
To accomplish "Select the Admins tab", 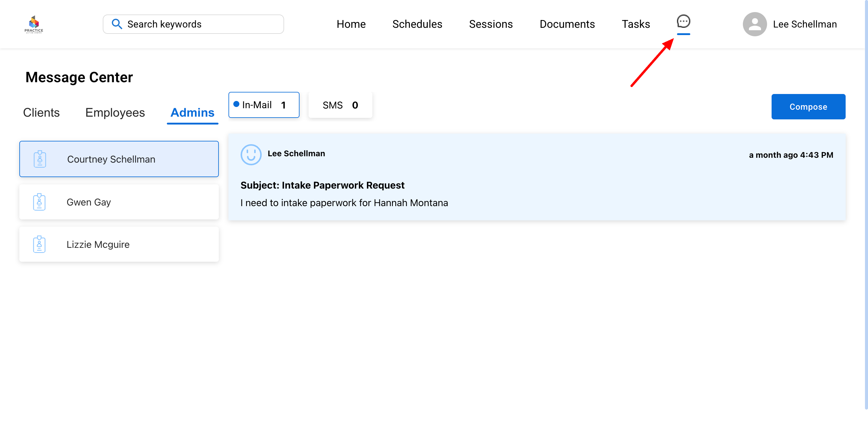I will (193, 112).
